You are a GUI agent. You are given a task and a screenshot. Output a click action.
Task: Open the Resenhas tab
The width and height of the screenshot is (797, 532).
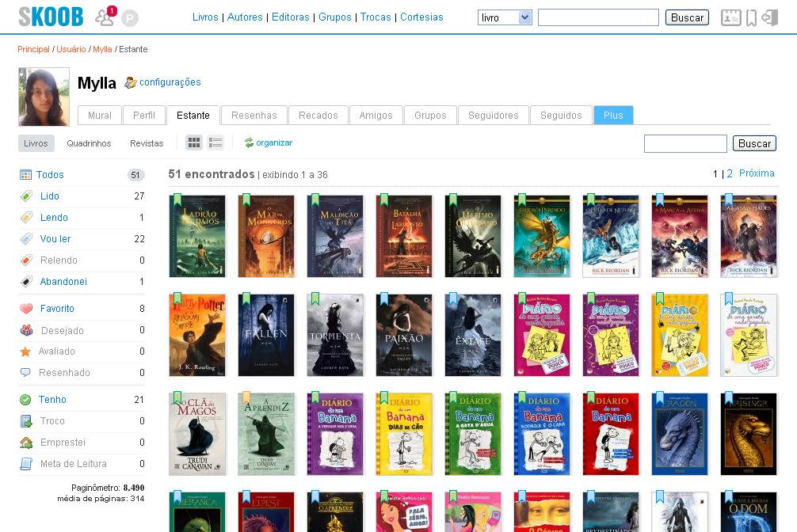coord(254,116)
